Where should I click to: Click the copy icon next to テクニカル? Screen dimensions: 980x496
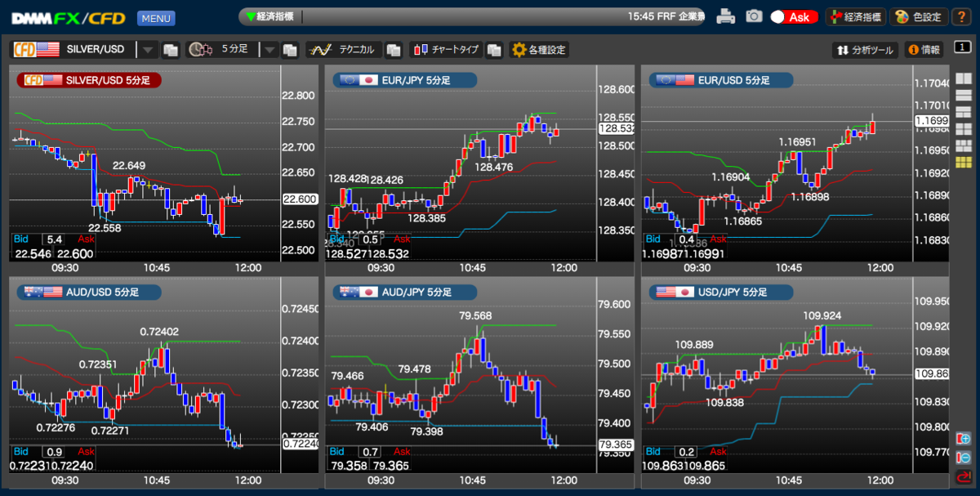[x=393, y=50]
